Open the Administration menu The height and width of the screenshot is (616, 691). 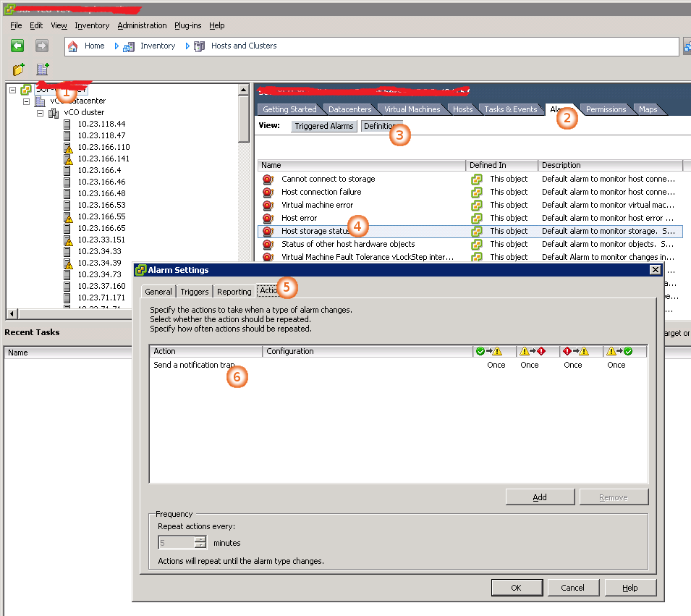point(141,25)
